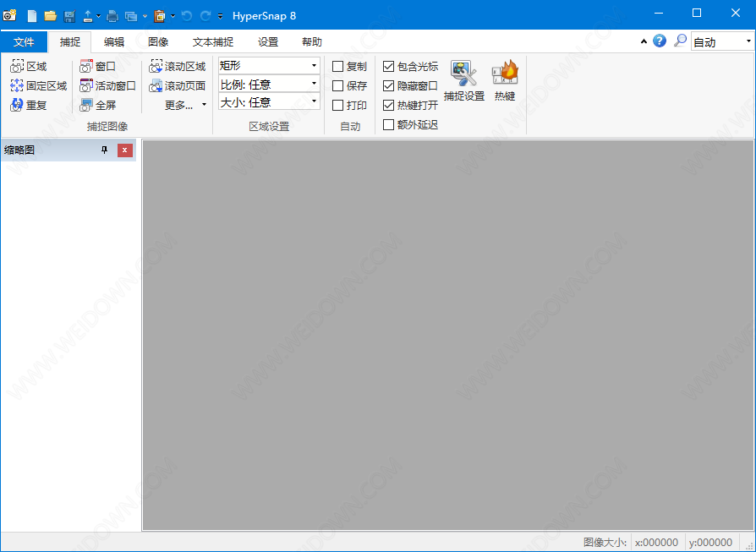Capture a 窗口 window
Viewport: 756px width, 552px height.
[x=98, y=67]
